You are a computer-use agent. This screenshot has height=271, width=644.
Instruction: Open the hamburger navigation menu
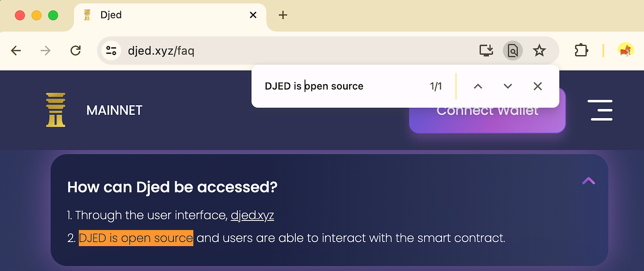coord(601,110)
